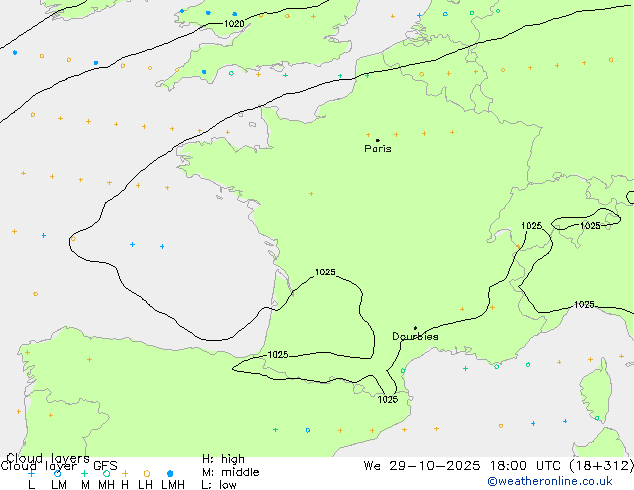Click the 'LMH' legend label
This screenshot has width=634, height=490.
(x=173, y=485)
